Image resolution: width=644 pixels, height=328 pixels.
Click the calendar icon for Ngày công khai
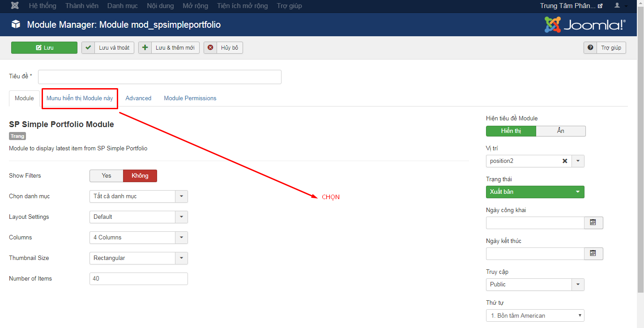point(593,223)
